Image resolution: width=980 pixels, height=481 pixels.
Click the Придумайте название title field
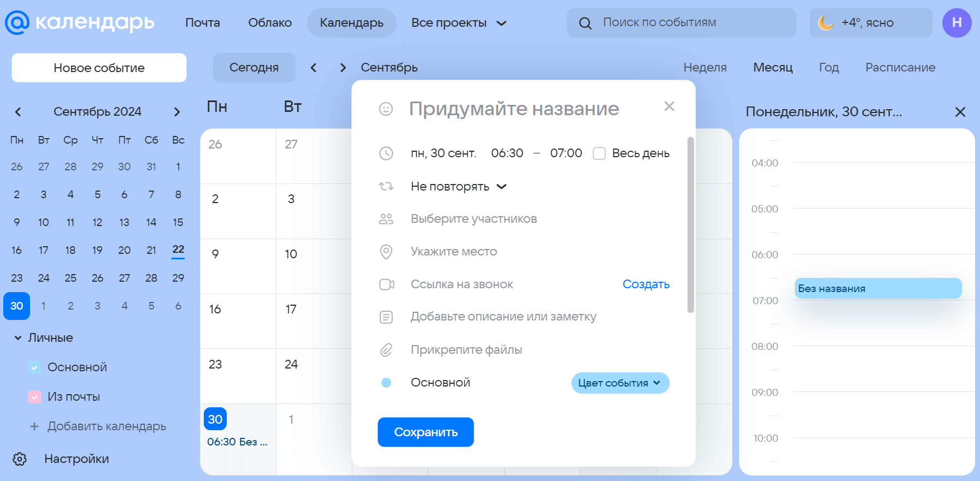514,109
